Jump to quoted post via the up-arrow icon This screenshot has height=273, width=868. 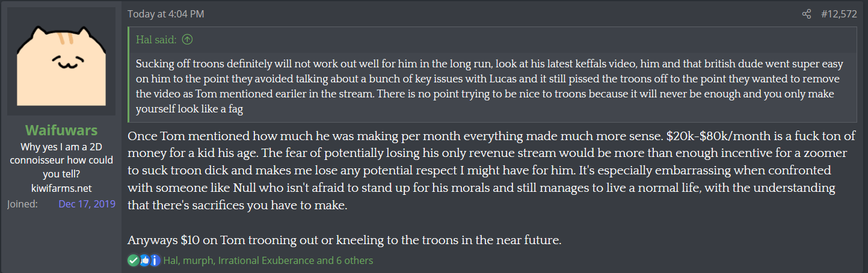187,40
